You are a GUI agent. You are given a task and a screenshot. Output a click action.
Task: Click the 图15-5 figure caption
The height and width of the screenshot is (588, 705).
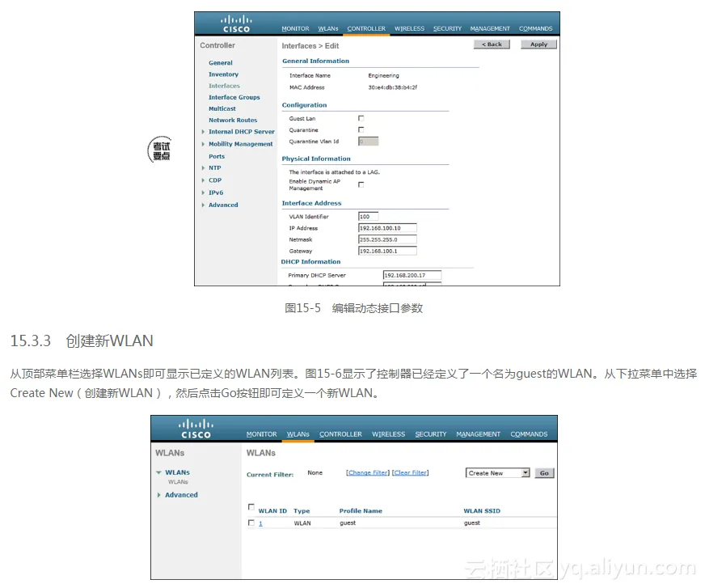(354, 308)
